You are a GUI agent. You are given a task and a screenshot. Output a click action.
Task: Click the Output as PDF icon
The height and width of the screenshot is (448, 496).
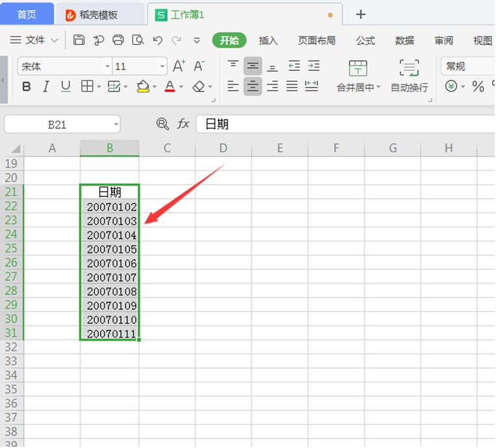pyautogui.click(x=99, y=40)
